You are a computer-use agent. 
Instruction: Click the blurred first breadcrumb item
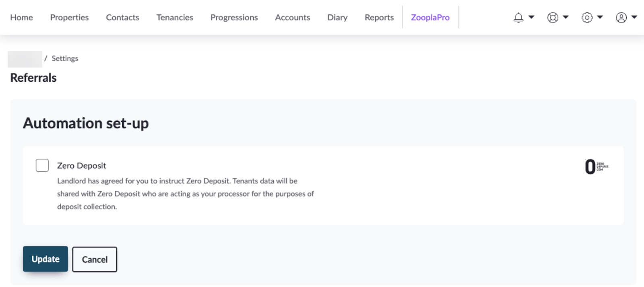tap(25, 59)
